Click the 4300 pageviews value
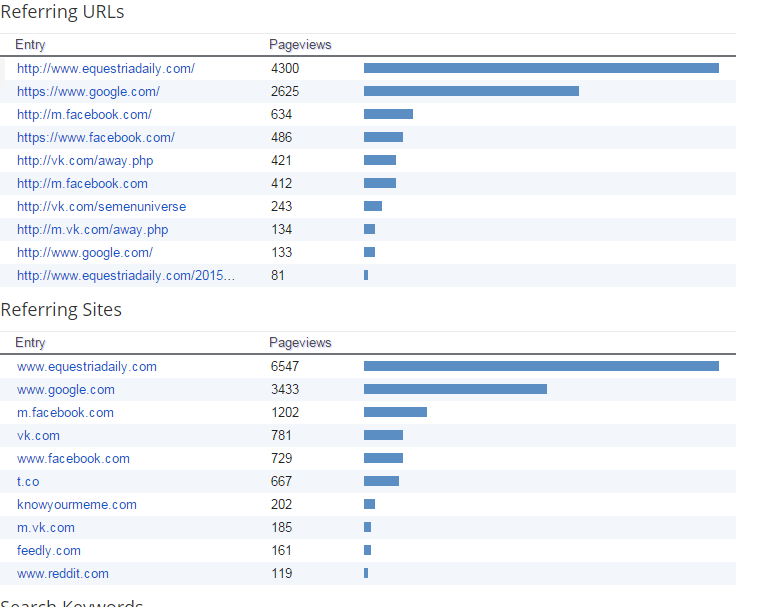This screenshot has width=758, height=607. point(285,69)
